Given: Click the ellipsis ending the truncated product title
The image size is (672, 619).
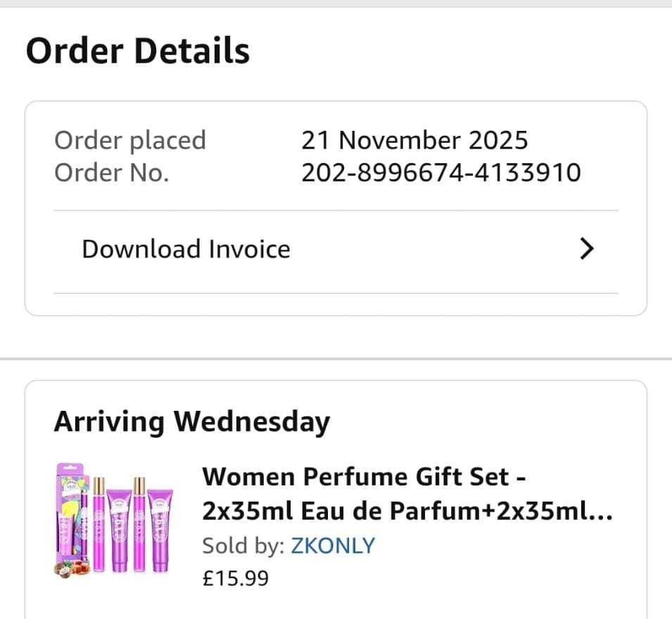Looking at the screenshot, I should click(x=600, y=513).
